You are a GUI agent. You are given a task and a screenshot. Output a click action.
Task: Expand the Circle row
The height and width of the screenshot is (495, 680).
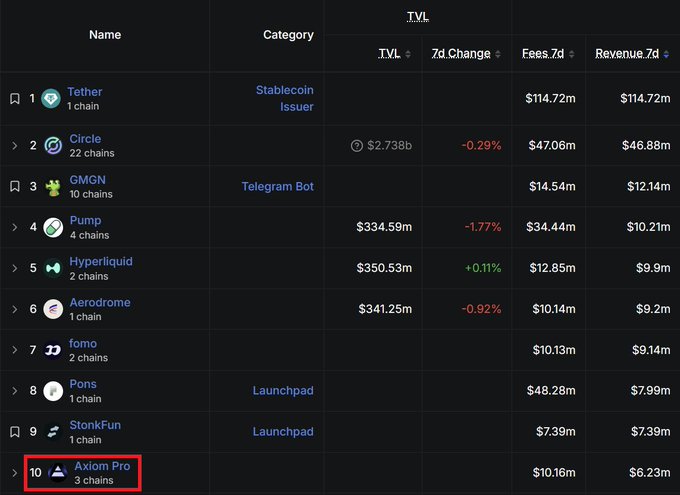click(x=15, y=145)
